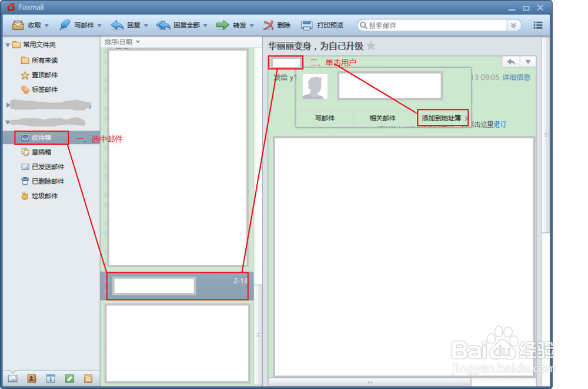
Task: Click 添加到地址簿 in the contact popup
Action: tap(442, 118)
